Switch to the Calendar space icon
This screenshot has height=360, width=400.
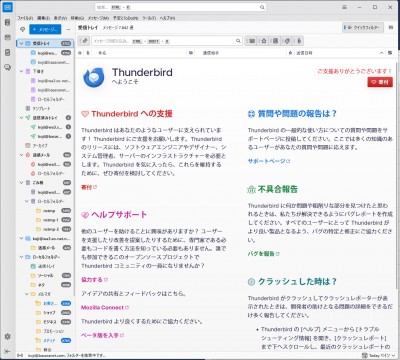tap(7, 37)
